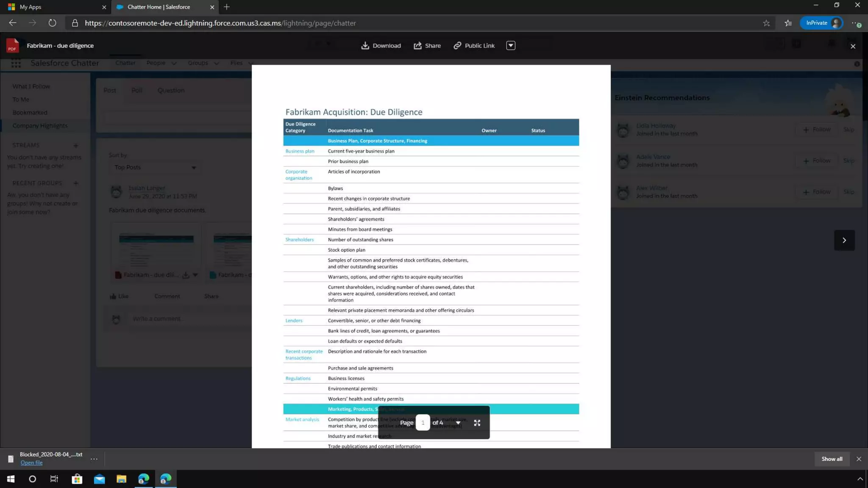Open download item options ellipsis

pos(94,459)
